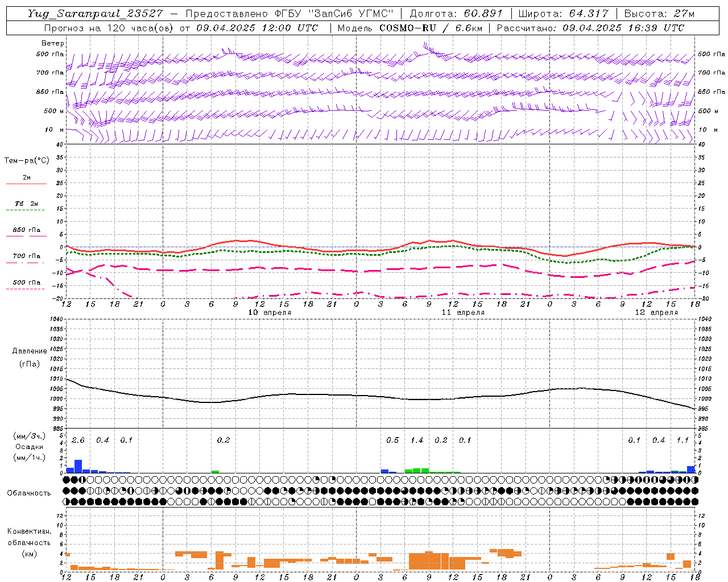Click the Конвективн. convective cloud panel label
This screenshot has width=728, height=582.
29,531
